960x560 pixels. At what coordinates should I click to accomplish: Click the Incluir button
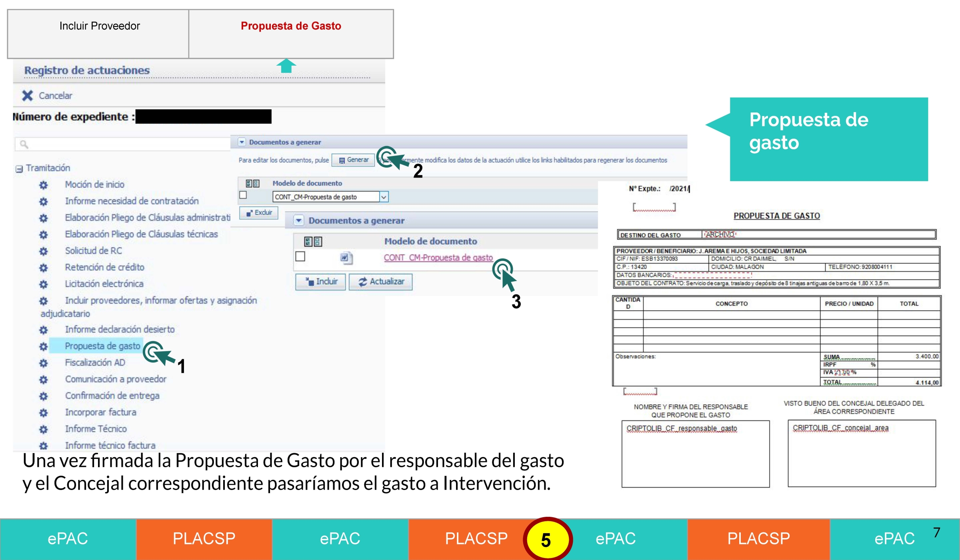coord(320,282)
